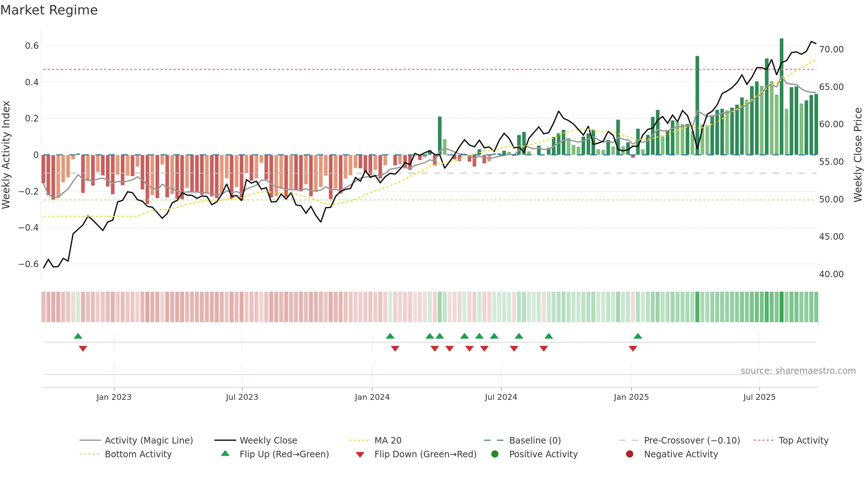Click the −0.4 activity index axis label
Screen dimensions: 868x488
point(29,228)
